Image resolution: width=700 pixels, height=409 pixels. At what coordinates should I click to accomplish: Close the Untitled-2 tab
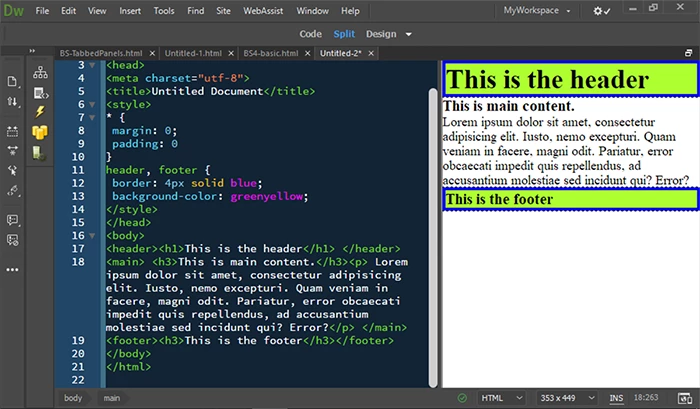pos(371,54)
